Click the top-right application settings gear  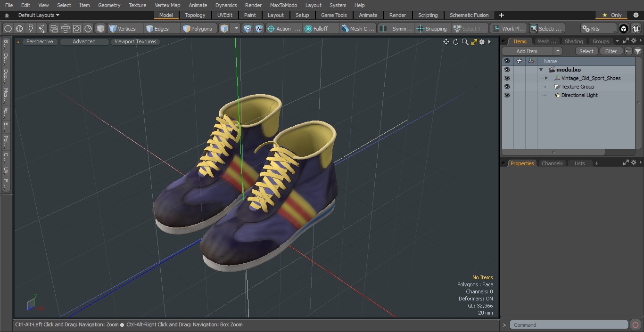point(636,15)
